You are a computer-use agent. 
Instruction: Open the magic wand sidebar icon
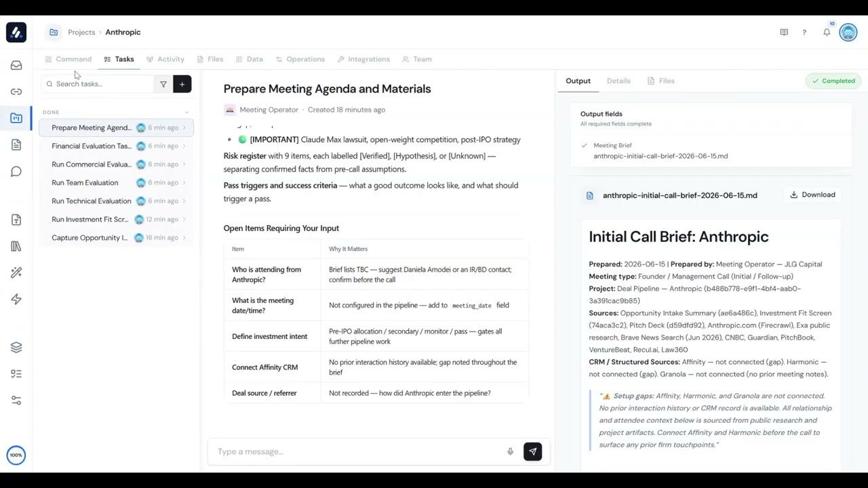pos(16,272)
